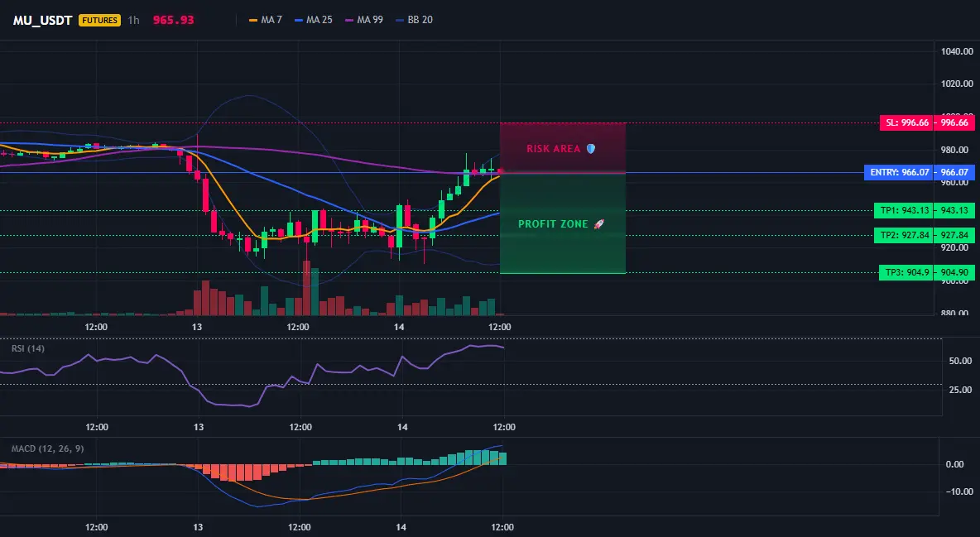Click the MU_USDT symbol title
This screenshot has width=980, height=537.
click(x=42, y=20)
